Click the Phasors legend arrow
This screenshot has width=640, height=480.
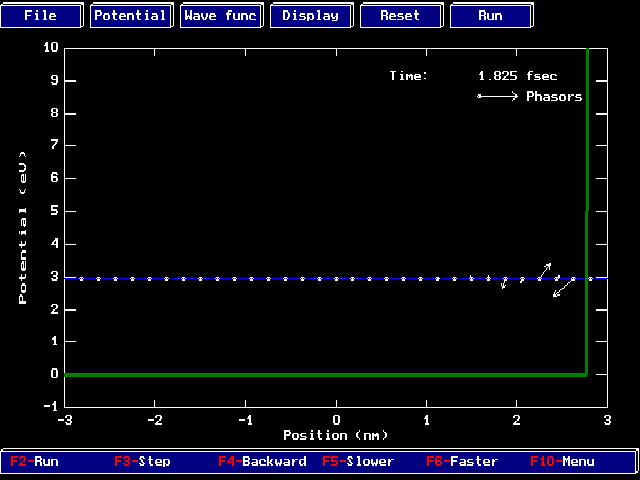(498, 96)
